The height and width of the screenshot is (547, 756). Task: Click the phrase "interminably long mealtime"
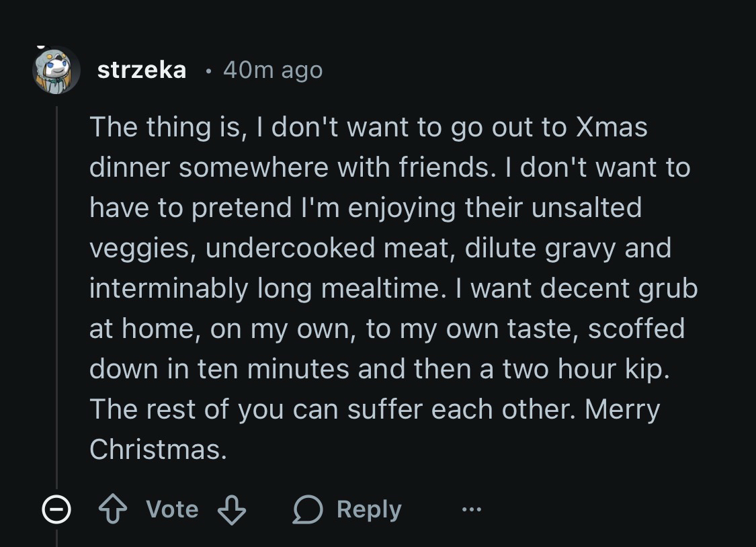[267, 288]
